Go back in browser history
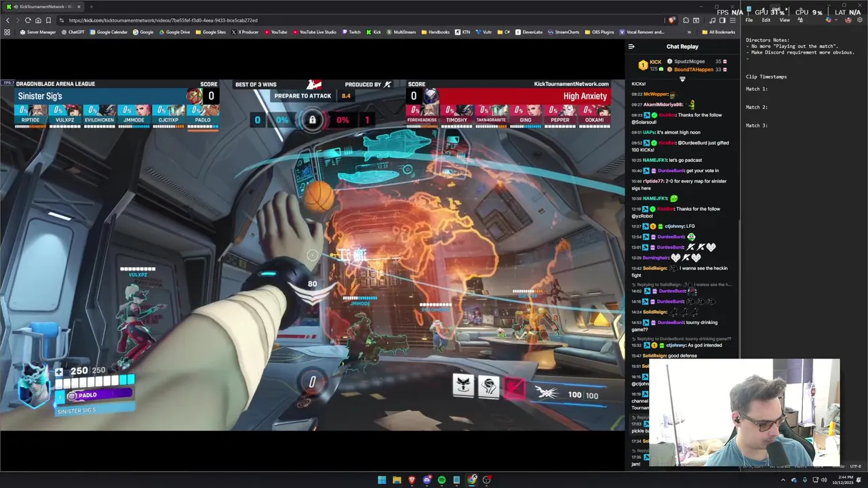This screenshot has width=868, height=488. 7,20
